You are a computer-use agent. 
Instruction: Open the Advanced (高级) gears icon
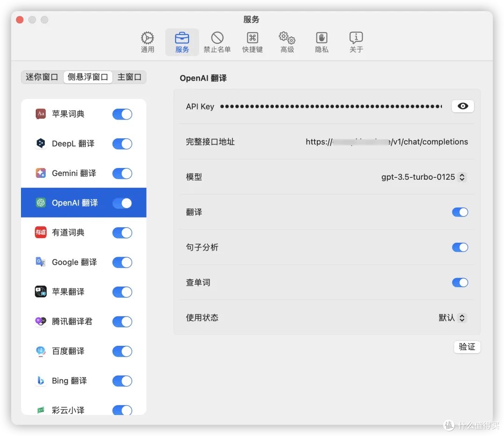[287, 38]
